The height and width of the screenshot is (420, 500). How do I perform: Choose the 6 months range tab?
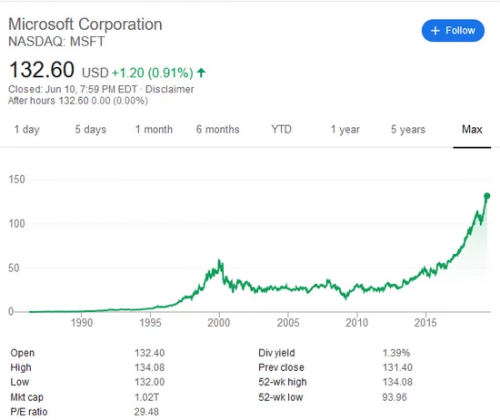pyautogui.click(x=218, y=129)
